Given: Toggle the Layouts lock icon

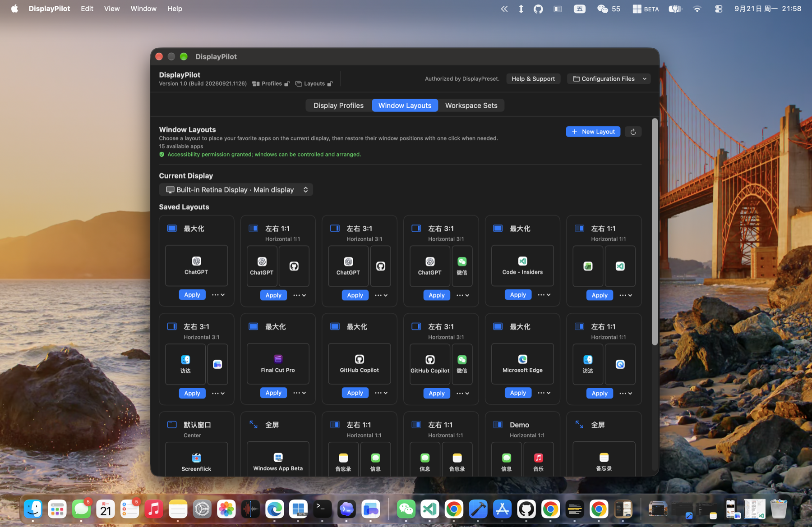Looking at the screenshot, I should 330,84.
